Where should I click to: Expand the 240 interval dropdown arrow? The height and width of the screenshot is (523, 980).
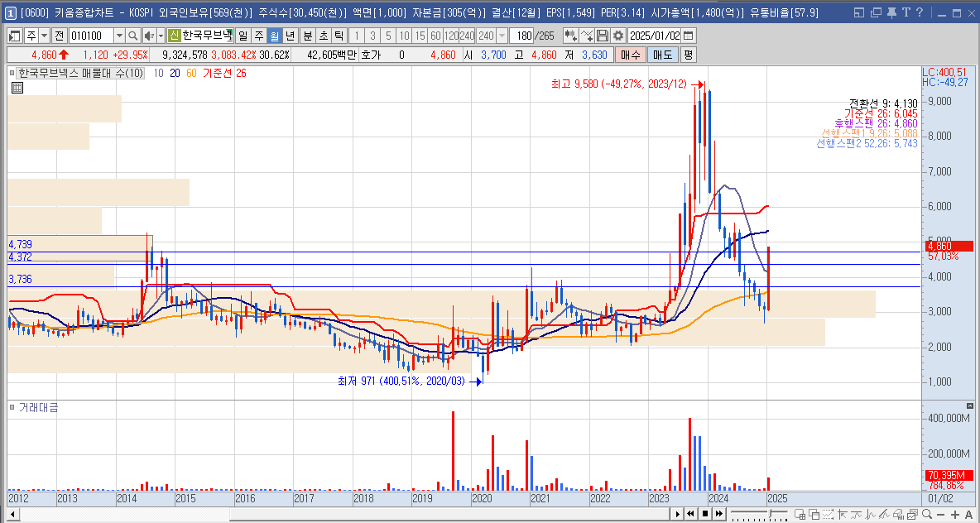pos(502,36)
